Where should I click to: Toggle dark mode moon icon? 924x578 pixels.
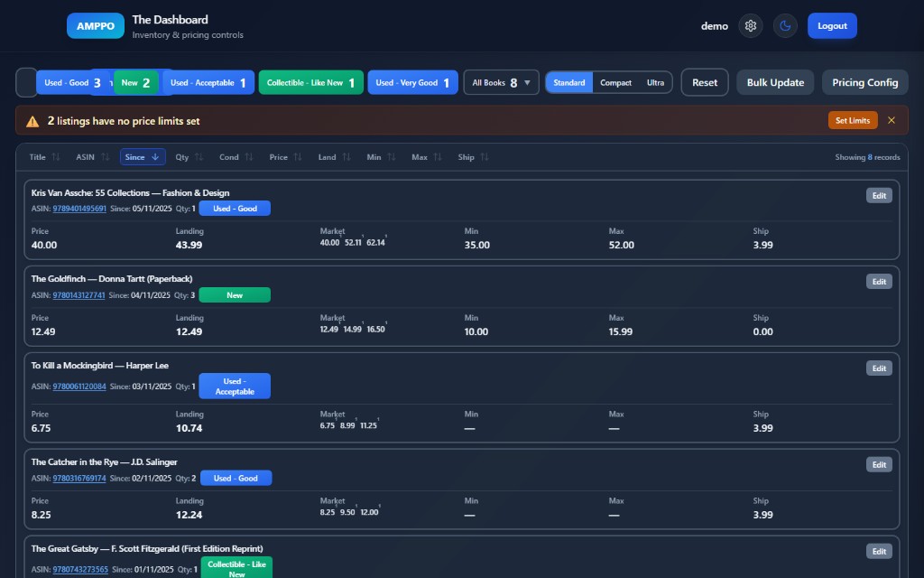(x=785, y=26)
